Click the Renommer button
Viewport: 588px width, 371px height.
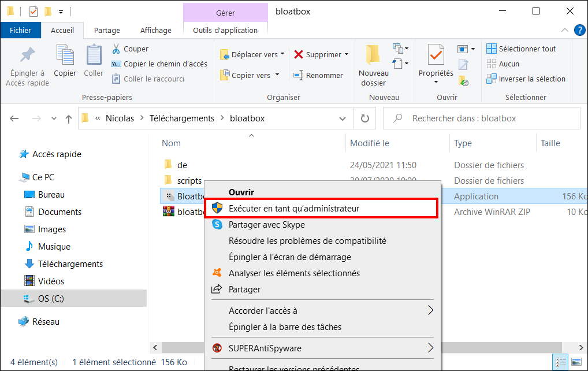(318, 75)
